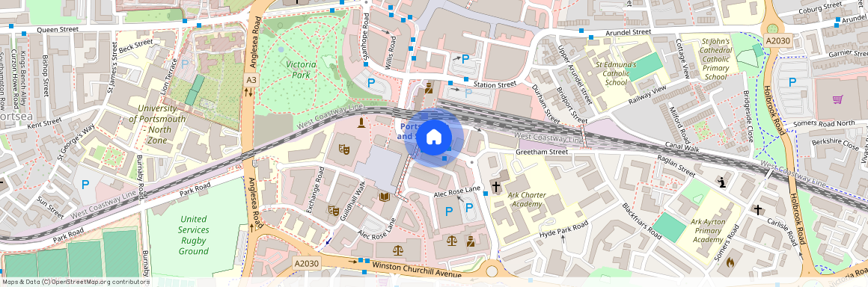Click the Ark Charter Academy label
The height and width of the screenshot is (287, 868).
click(527, 200)
